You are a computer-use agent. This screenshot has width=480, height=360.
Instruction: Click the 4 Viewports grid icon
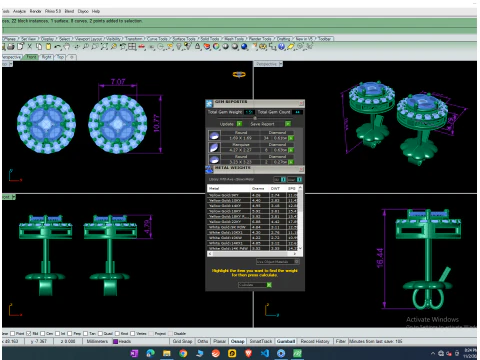click(x=132, y=47)
